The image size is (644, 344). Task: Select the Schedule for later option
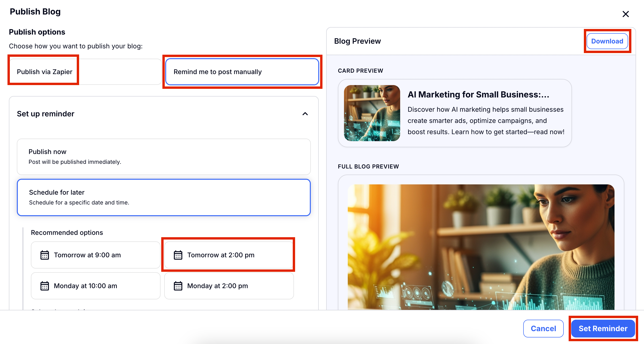pos(164,197)
